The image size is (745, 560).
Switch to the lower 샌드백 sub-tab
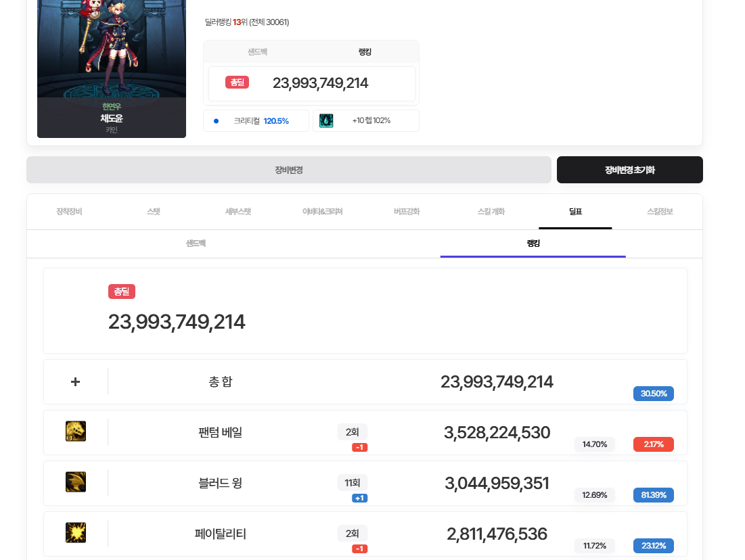196,243
